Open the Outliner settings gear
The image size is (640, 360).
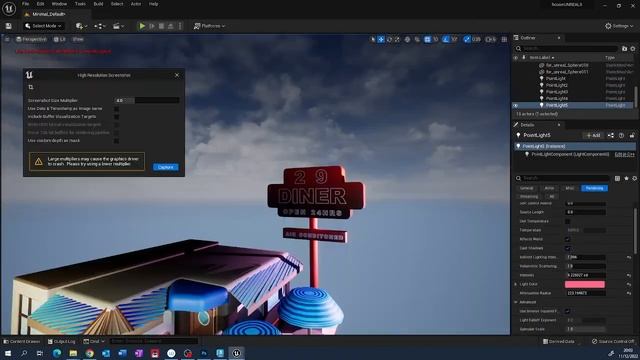633,49
